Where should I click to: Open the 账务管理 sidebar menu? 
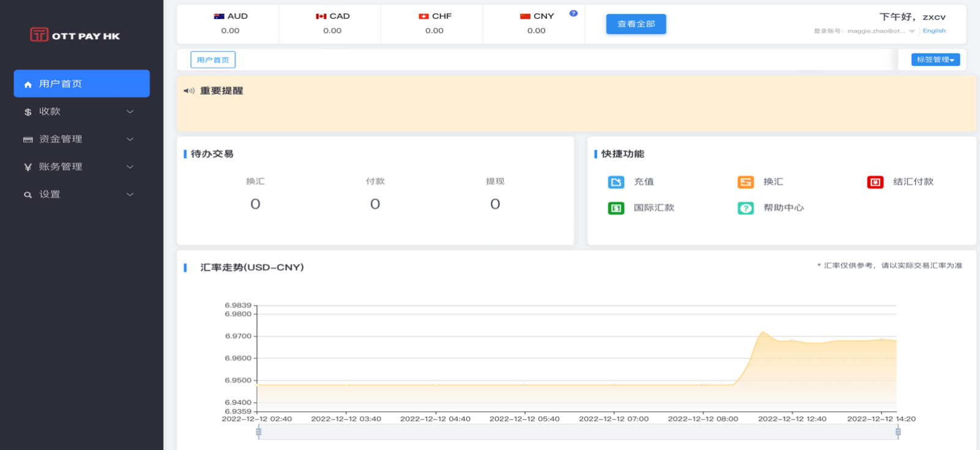pos(81,166)
